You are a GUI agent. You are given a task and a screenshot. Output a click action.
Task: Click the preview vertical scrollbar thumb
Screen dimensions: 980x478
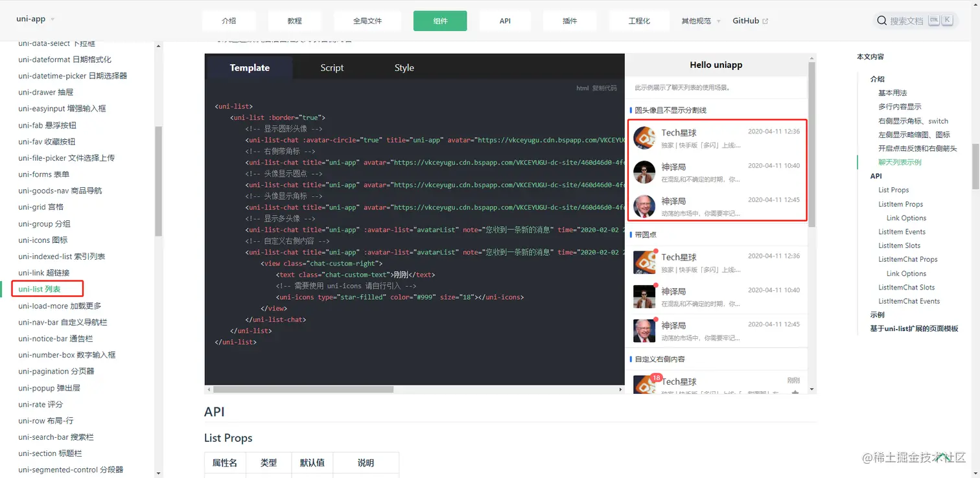click(812, 145)
